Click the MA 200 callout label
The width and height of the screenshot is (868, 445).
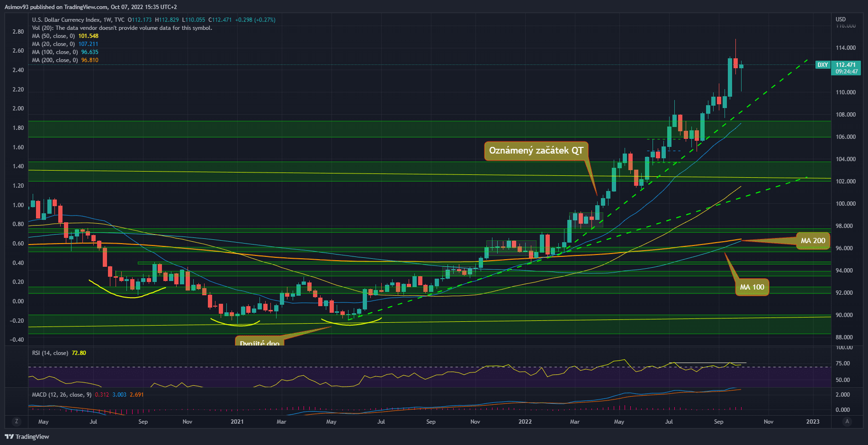[813, 241]
